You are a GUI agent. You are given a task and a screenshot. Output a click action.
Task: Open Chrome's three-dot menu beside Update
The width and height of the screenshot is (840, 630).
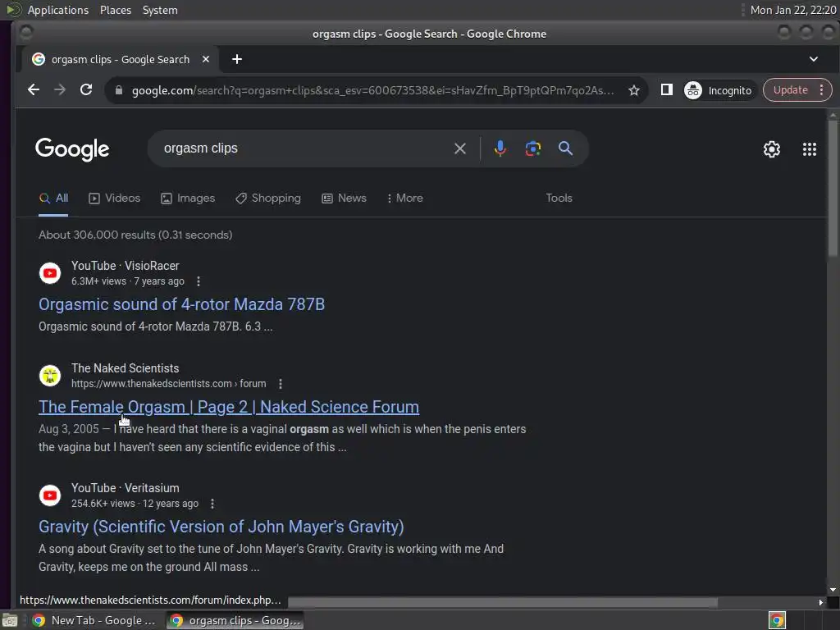pos(822,90)
